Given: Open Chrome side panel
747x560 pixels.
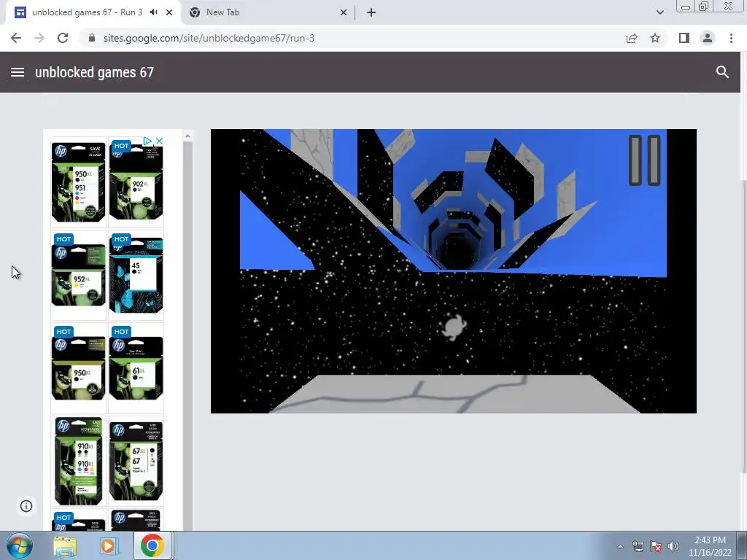Looking at the screenshot, I should (684, 38).
